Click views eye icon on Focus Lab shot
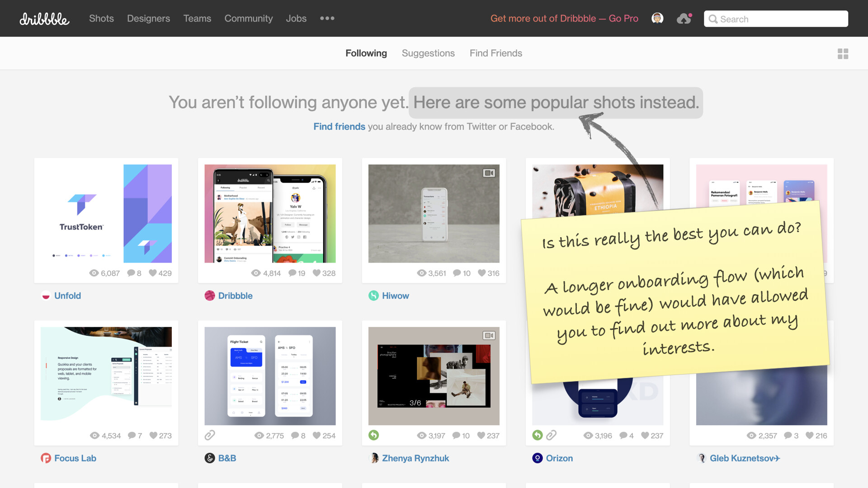868x488 pixels. point(94,436)
